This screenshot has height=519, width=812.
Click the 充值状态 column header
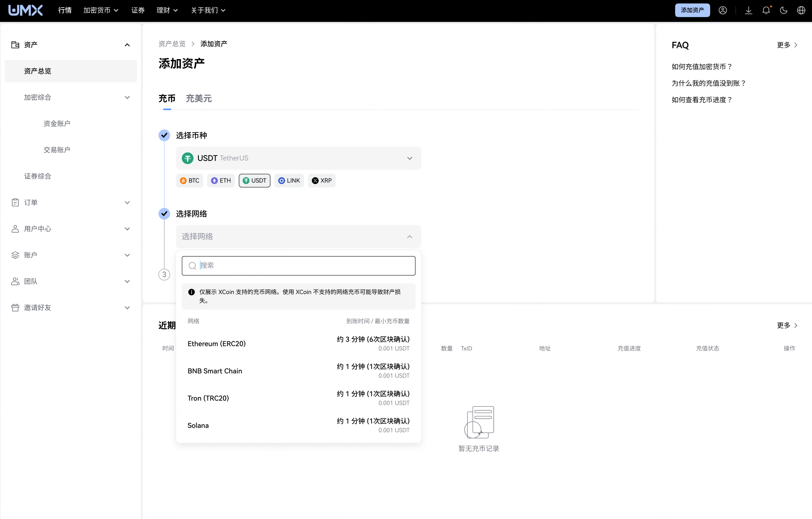708,348
